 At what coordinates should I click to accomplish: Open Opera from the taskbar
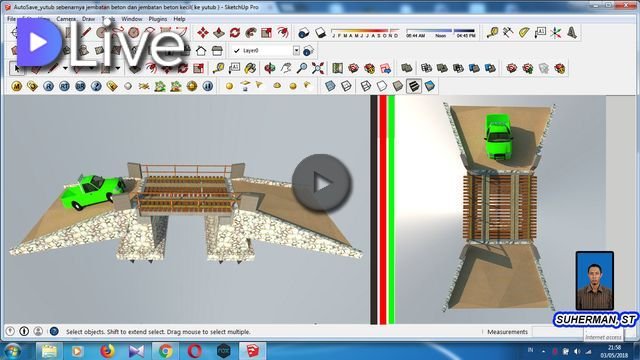click(x=195, y=351)
